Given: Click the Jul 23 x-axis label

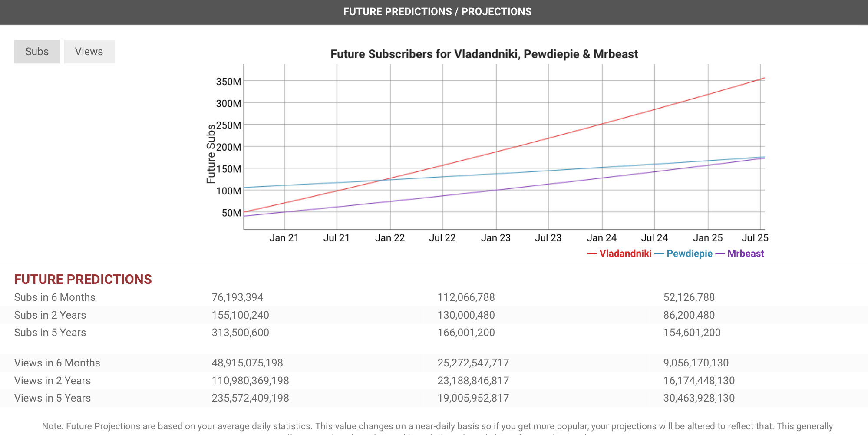Looking at the screenshot, I should (548, 238).
